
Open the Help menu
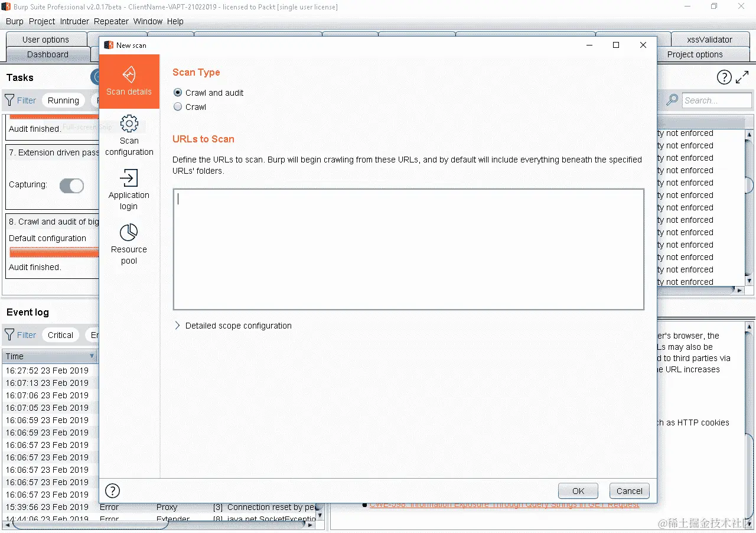[x=175, y=21]
